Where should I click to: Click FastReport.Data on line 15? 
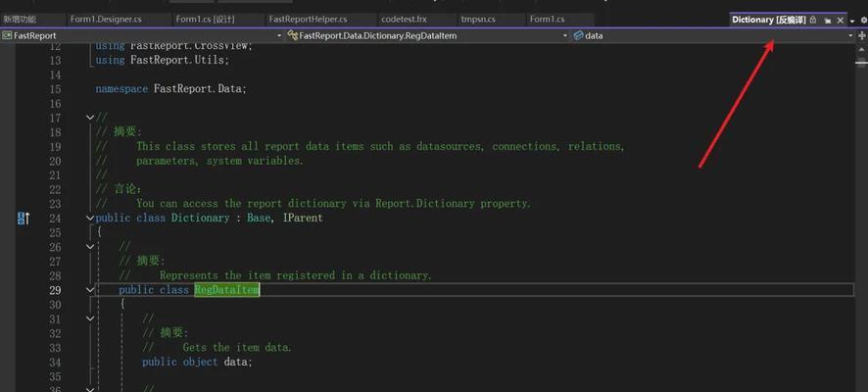click(198, 88)
